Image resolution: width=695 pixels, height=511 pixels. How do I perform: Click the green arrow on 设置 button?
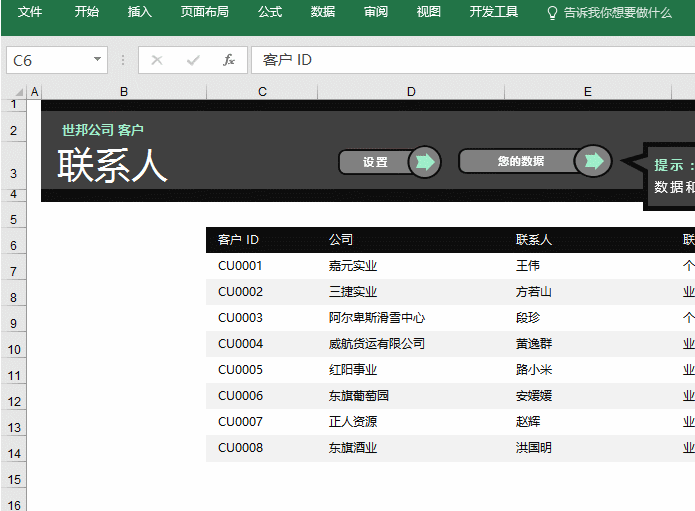point(425,162)
